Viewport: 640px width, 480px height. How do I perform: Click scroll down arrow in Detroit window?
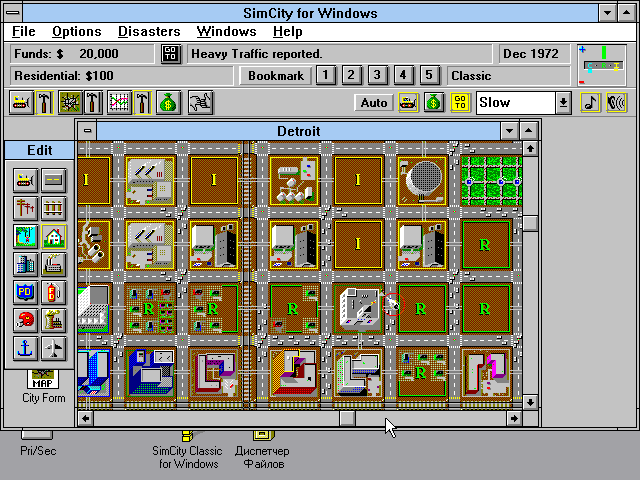[530, 402]
